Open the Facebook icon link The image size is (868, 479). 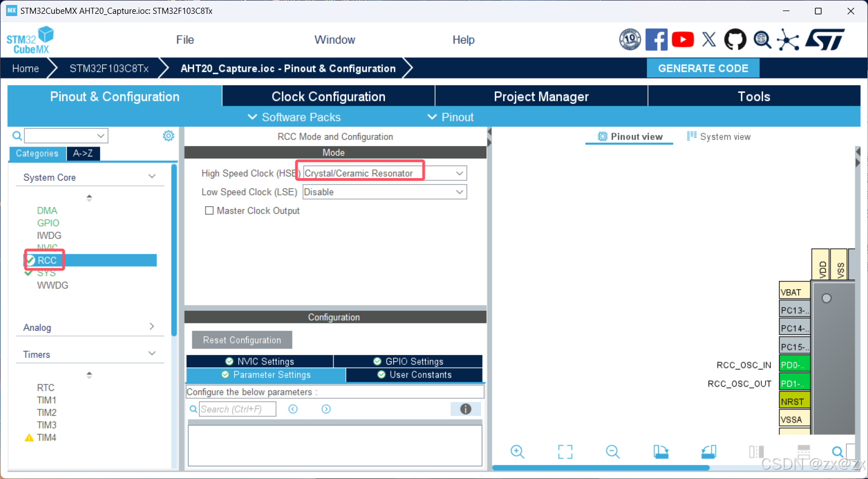tap(656, 40)
